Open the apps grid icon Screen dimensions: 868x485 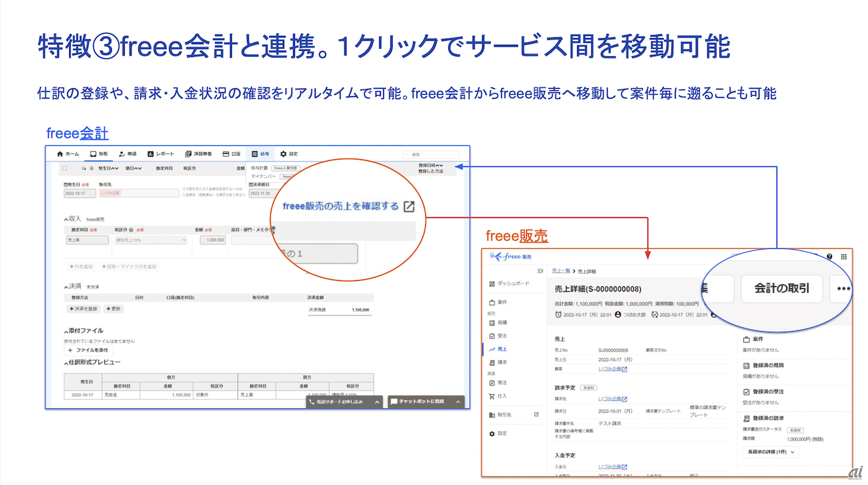844,256
